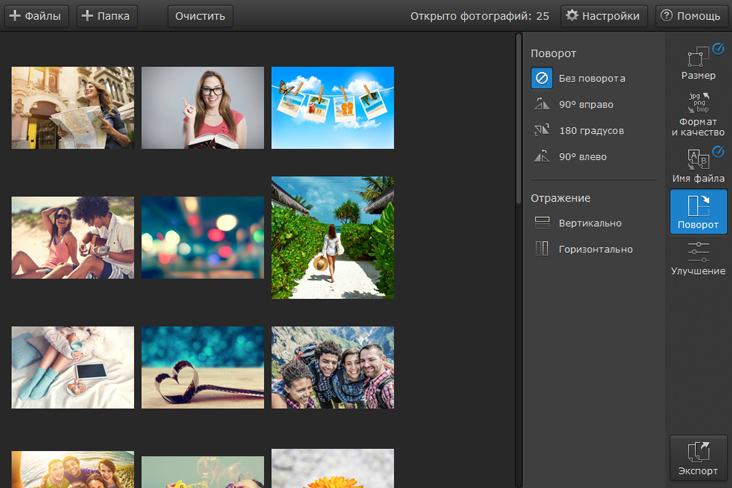Click the gallery vertical scrollbar
The height and width of the screenshot is (488, 732).
tap(518, 119)
